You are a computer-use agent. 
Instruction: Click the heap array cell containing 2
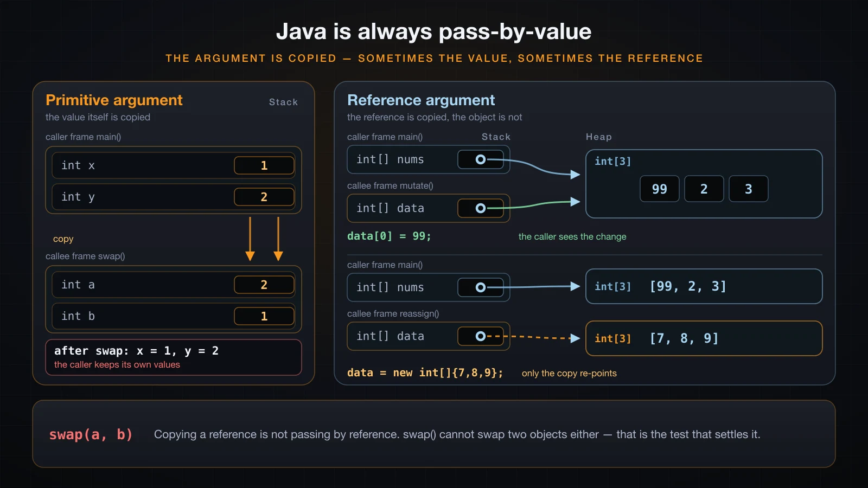click(x=704, y=189)
